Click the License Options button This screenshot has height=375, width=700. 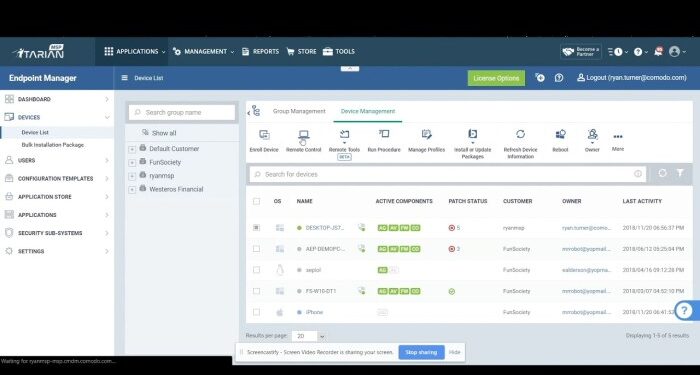click(x=496, y=78)
